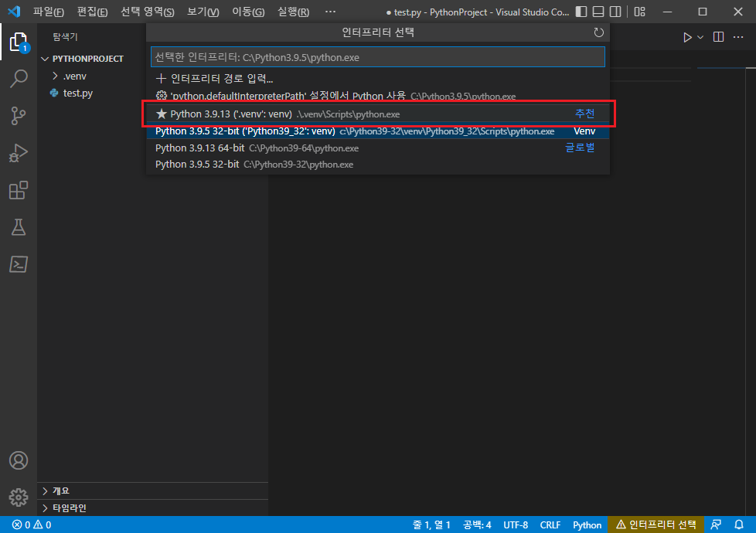Open the Explorer view icon
The height and width of the screenshot is (533, 756).
click(19, 42)
